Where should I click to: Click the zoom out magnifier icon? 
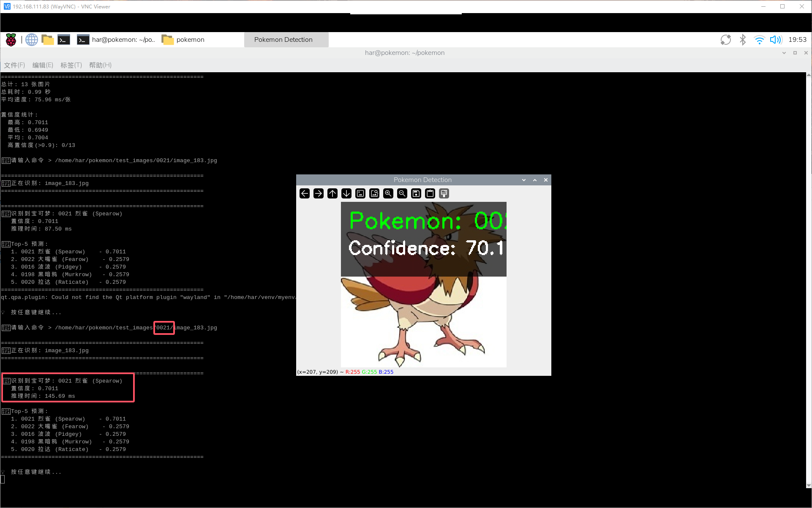click(402, 193)
